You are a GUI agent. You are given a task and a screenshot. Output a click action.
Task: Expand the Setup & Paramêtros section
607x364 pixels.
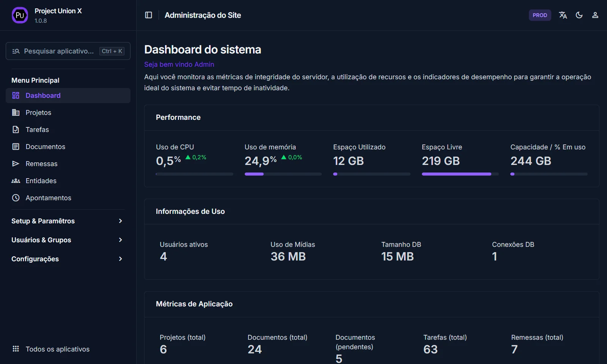point(120,221)
